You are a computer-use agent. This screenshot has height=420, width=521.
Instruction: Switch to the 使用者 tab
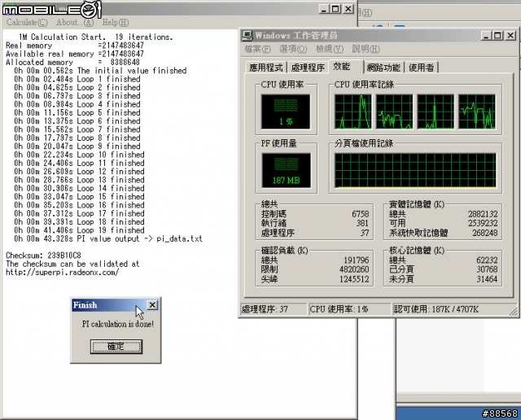tap(422, 68)
